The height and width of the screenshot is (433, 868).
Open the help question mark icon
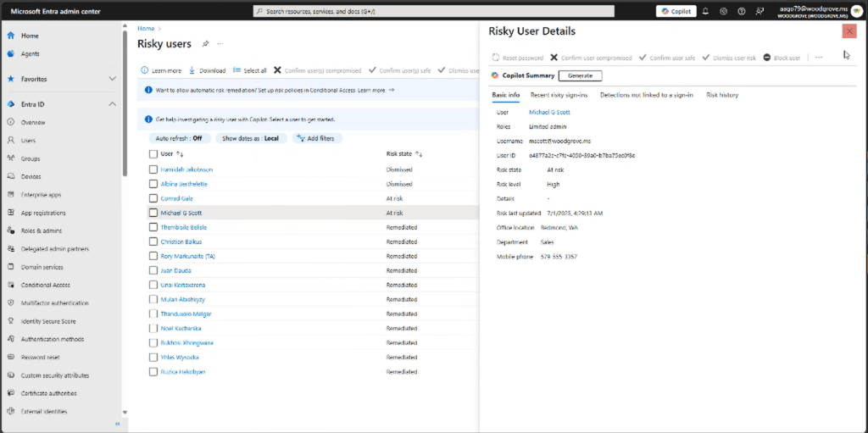coord(742,11)
